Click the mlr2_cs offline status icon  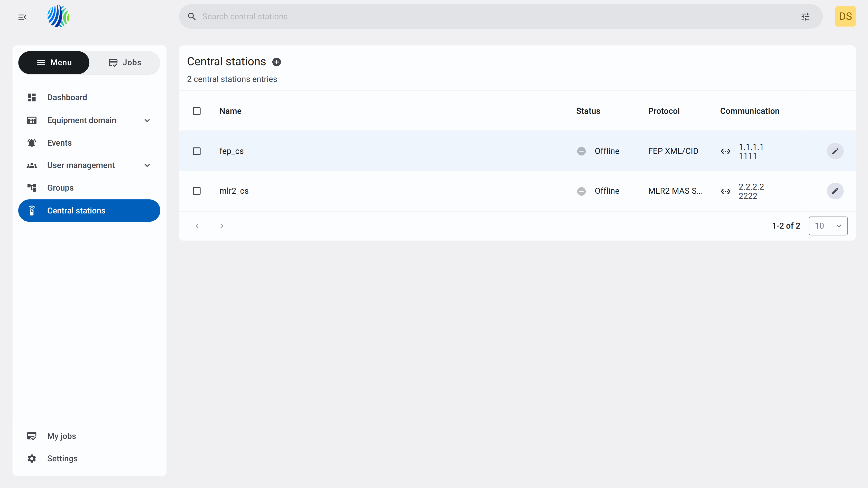click(581, 191)
